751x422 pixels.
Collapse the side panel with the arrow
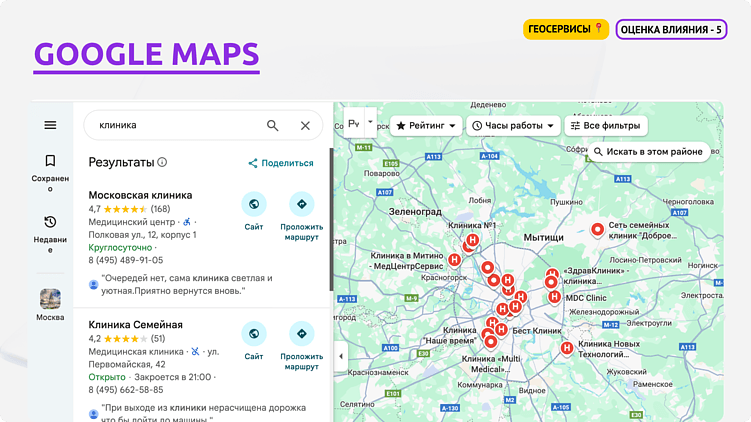[x=341, y=356]
